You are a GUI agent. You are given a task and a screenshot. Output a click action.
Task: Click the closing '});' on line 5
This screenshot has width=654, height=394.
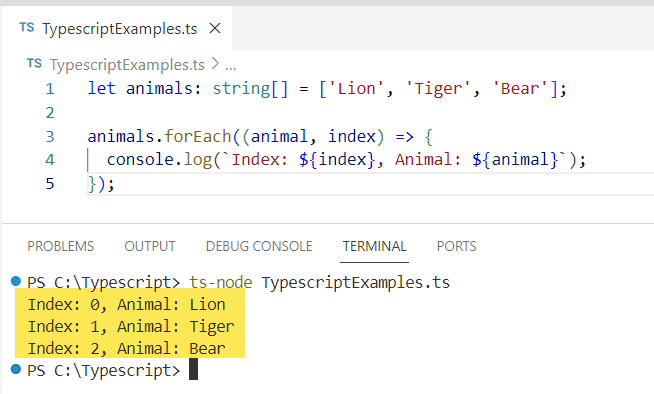click(x=101, y=184)
